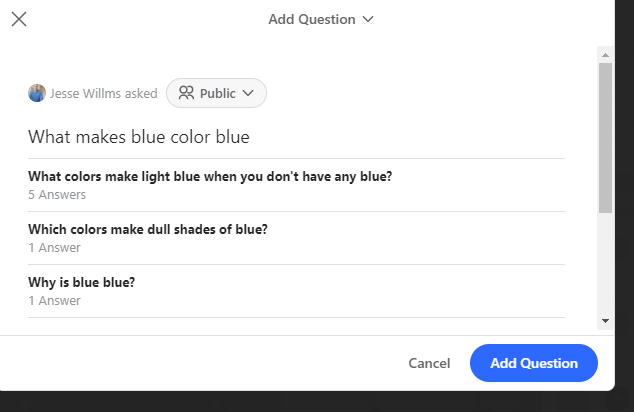Submit with the blue Add Question button

click(534, 363)
